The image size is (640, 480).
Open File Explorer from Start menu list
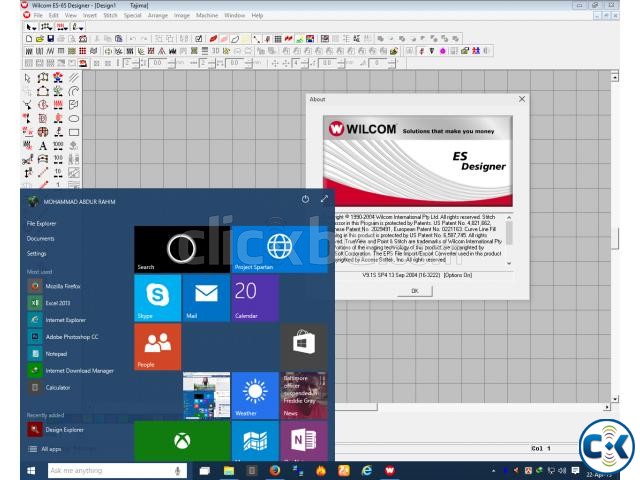pyautogui.click(x=42, y=224)
